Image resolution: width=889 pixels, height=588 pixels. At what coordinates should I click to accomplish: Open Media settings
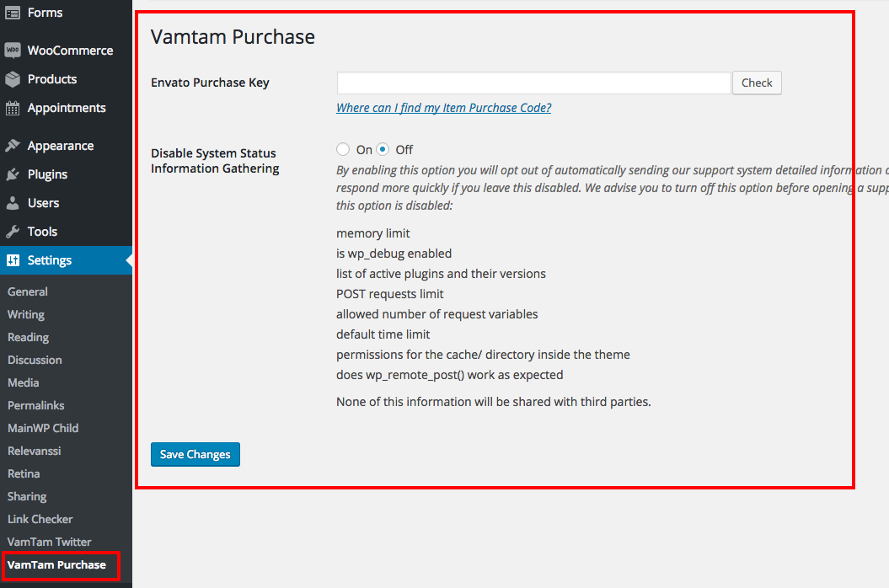click(x=24, y=382)
